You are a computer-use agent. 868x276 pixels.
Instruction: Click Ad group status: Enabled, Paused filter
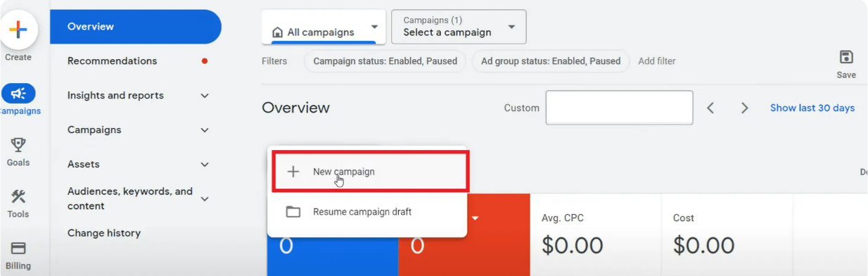(551, 61)
